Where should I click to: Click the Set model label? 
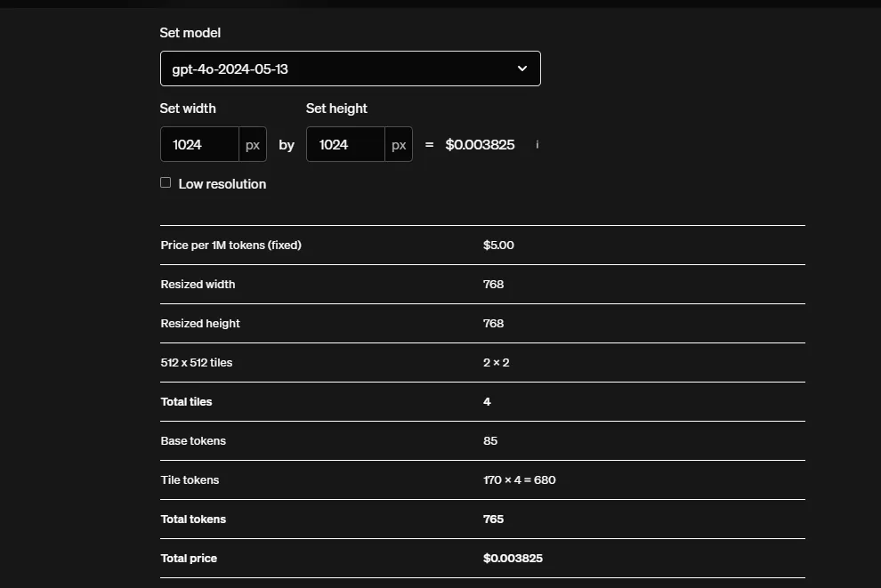pyautogui.click(x=190, y=32)
